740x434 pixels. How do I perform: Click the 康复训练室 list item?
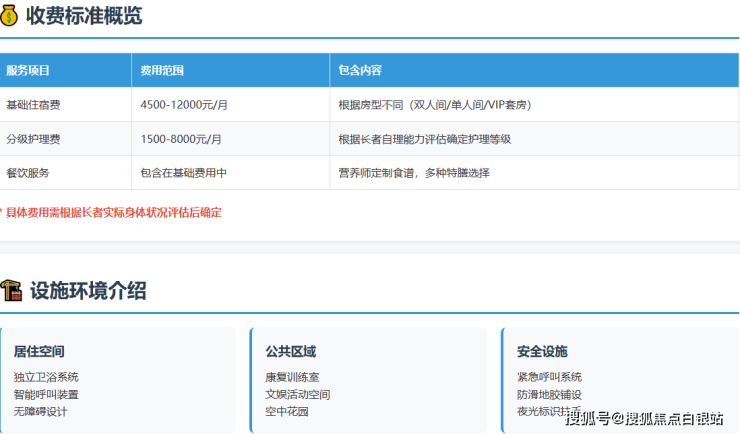pyautogui.click(x=292, y=377)
